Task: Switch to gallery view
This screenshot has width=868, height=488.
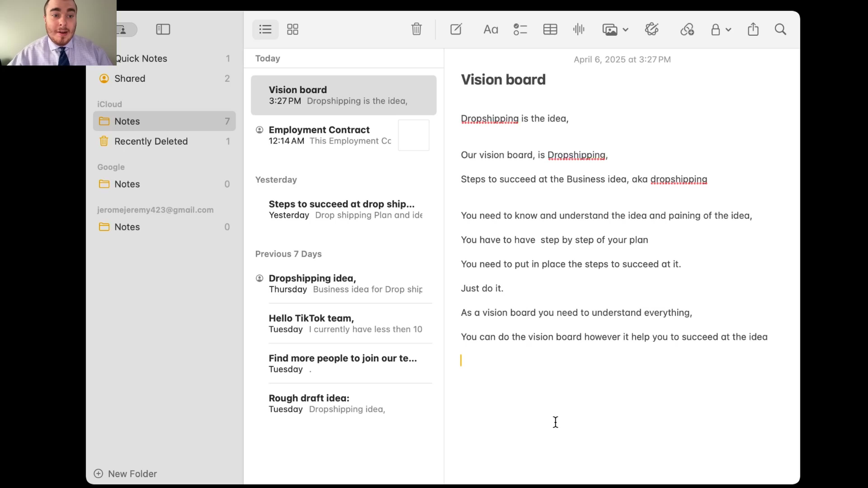Action: [292, 29]
